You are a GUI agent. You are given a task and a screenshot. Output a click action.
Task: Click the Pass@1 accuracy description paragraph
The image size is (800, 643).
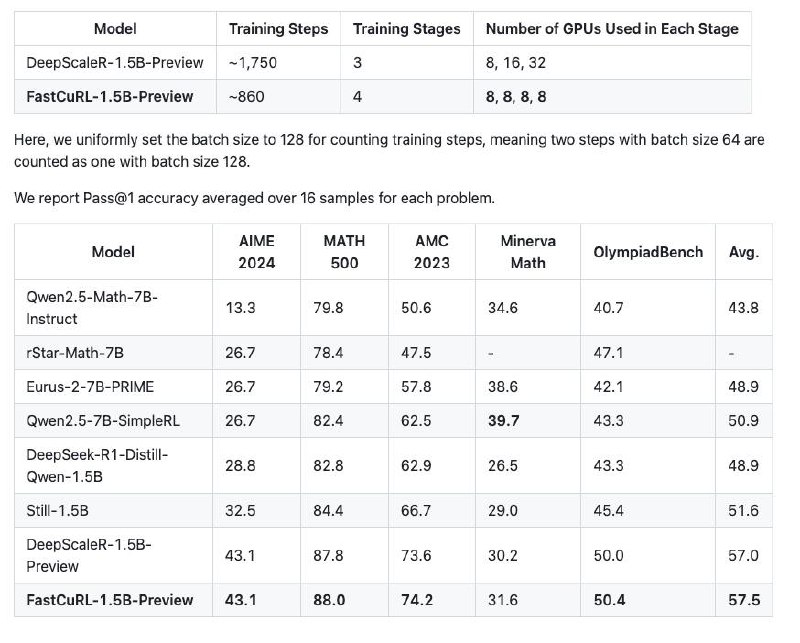point(254,198)
